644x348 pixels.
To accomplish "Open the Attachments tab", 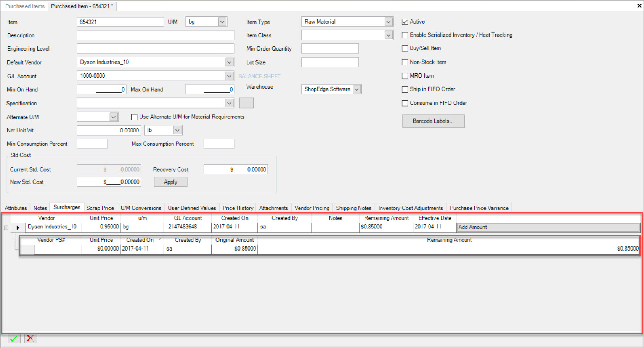I will 274,208.
